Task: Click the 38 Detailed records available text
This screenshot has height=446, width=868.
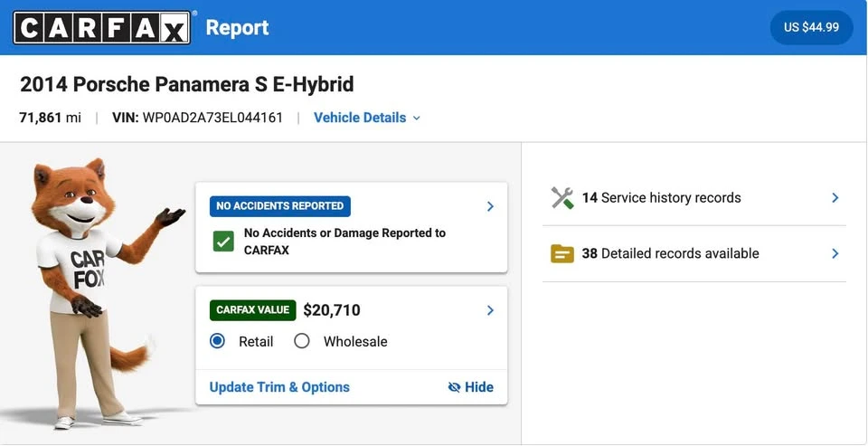Action: [x=670, y=253]
